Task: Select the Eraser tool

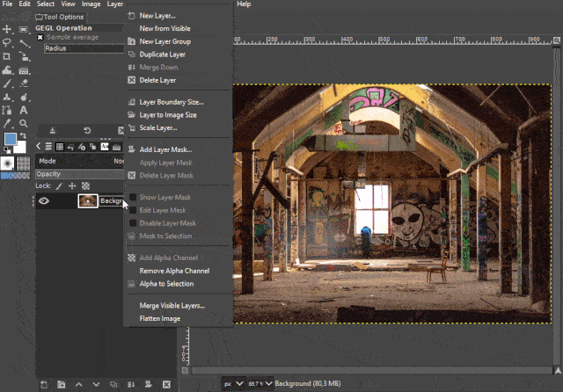Action: [x=24, y=83]
